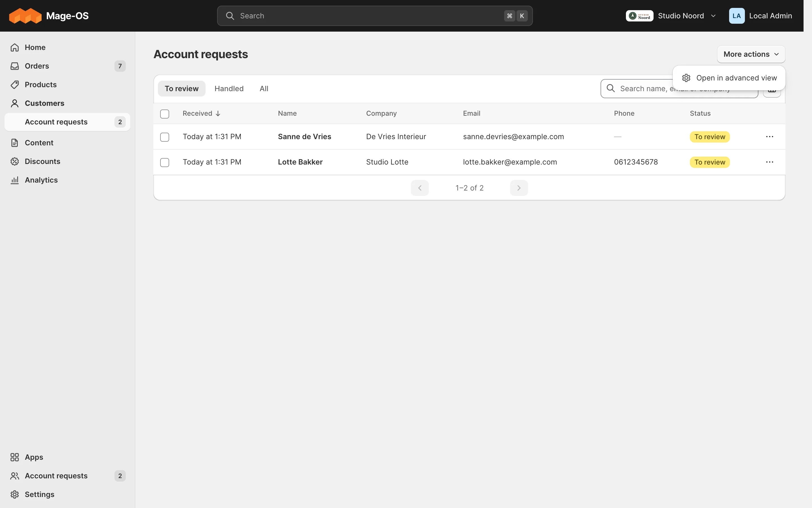
Task: Click the To review badge for Lotte Bakker
Action: (x=709, y=162)
